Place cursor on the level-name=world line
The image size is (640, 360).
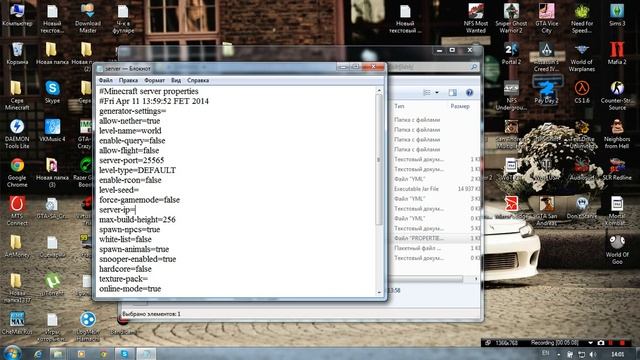click(130, 131)
